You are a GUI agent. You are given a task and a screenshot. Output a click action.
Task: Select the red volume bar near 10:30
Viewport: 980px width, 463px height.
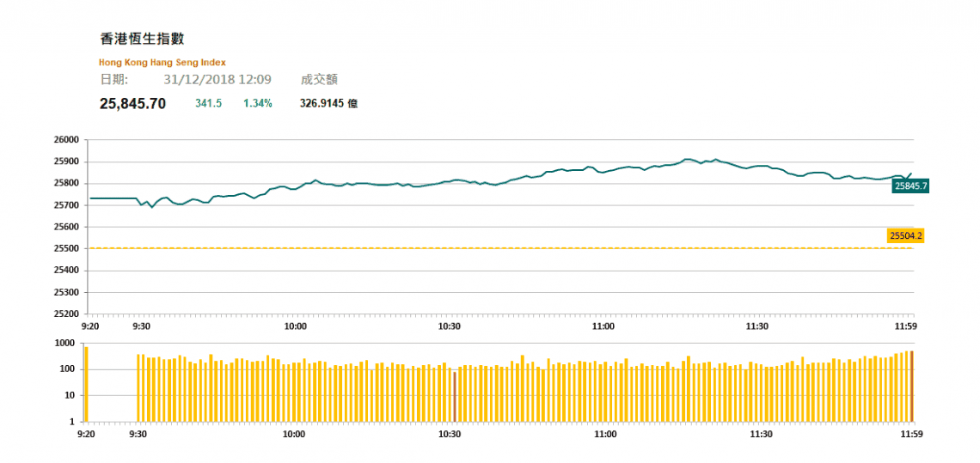(455, 396)
